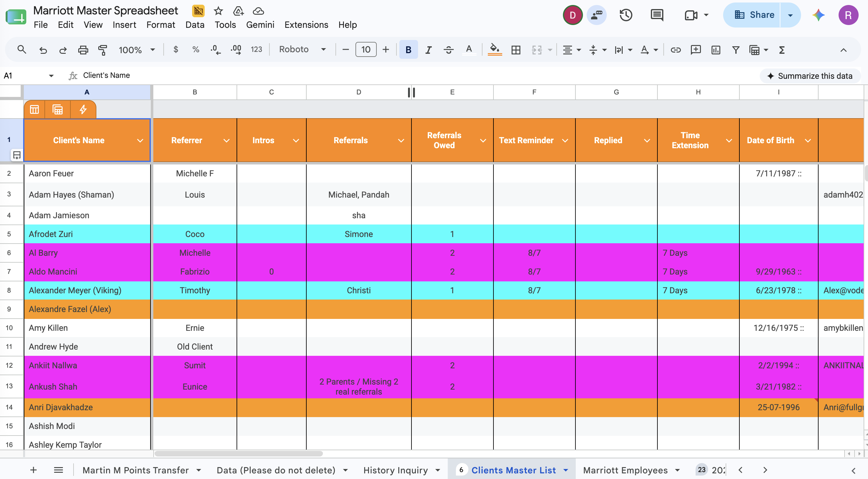Format as currency with dollar icon
The width and height of the screenshot is (868, 479).
176,50
